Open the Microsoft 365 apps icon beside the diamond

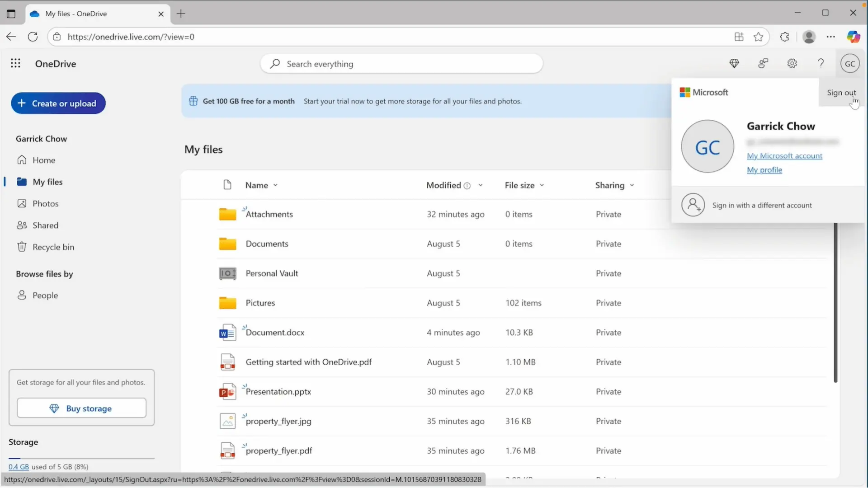pyautogui.click(x=763, y=64)
